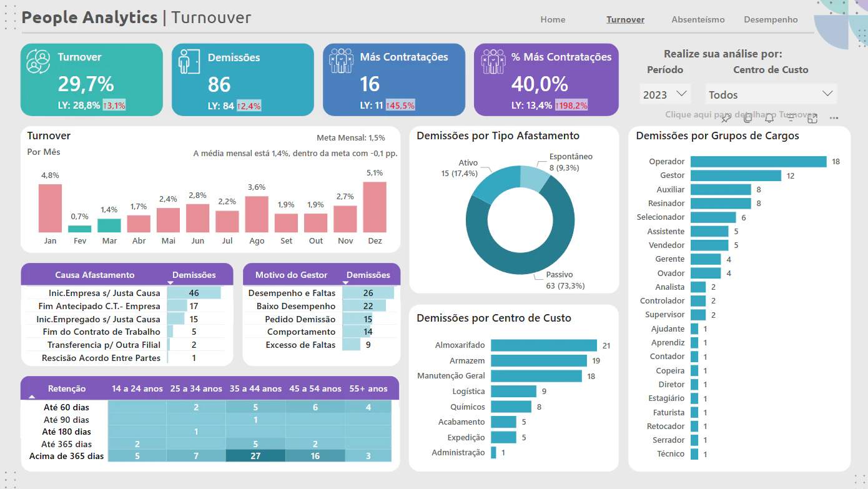The image size is (868, 489).
Task: Select the Operador bar in Grupos de Cargos
Action: click(x=759, y=162)
